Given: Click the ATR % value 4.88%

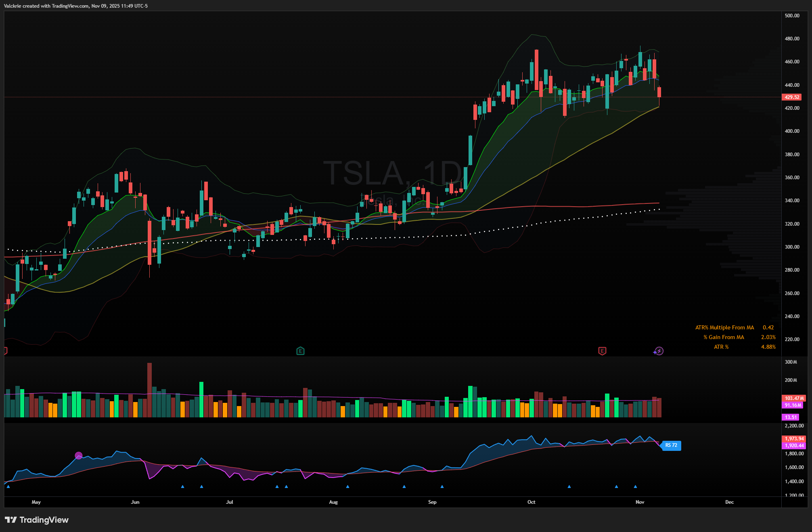Looking at the screenshot, I should coord(768,347).
